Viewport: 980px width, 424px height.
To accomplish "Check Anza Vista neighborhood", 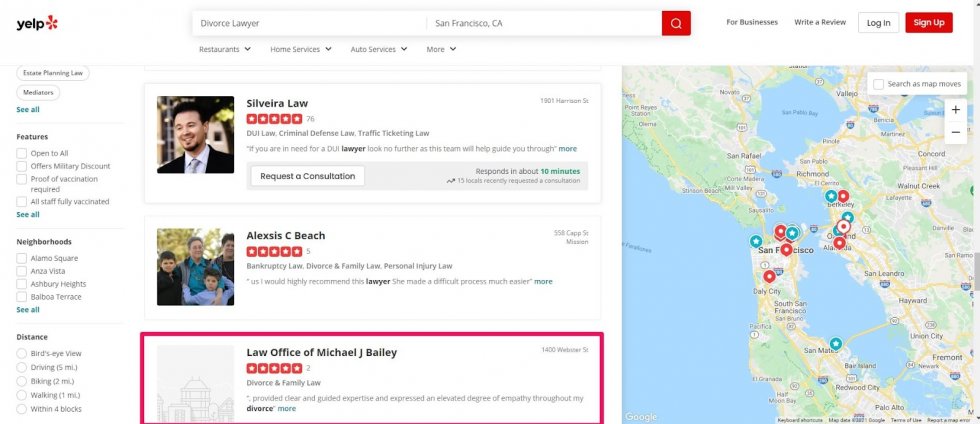I will pos(22,271).
